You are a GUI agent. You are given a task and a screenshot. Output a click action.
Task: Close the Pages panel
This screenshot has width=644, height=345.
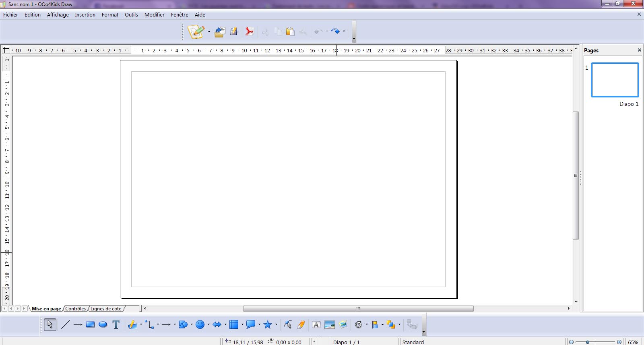click(x=639, y=50)
